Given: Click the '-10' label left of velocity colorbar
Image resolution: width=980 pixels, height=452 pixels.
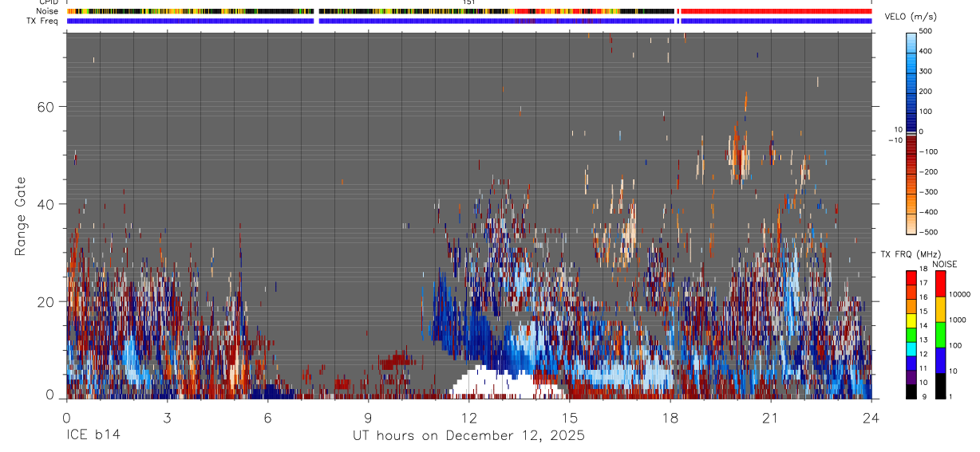Looking at the screenshot, I should click(896, 140).
